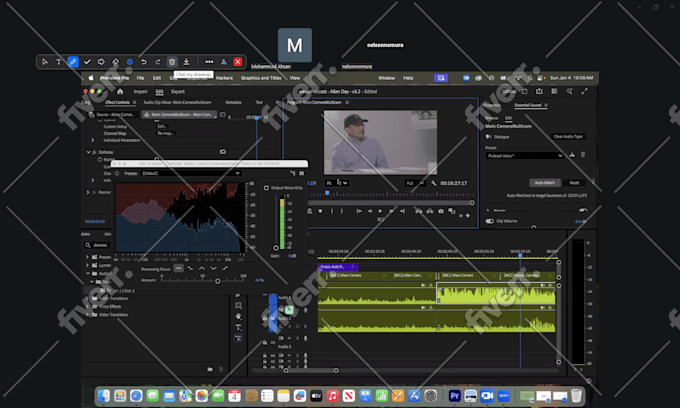Select the mouse pointer annotation tool

click(45, 62)
